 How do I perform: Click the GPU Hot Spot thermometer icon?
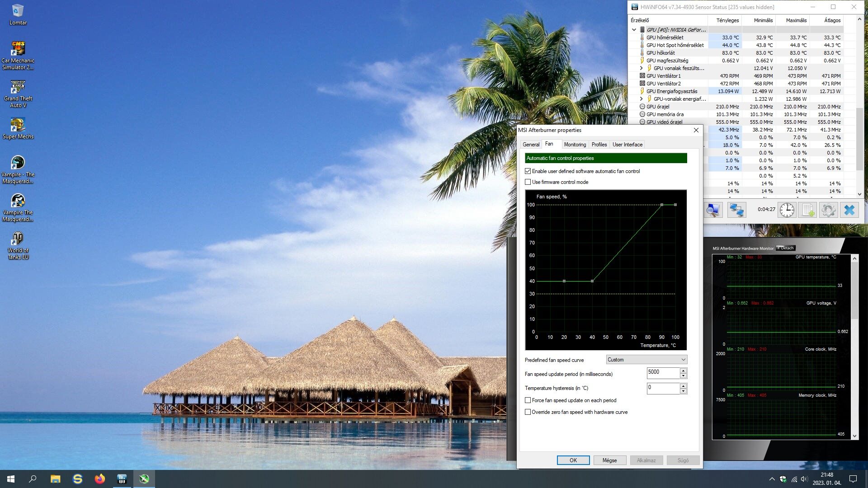pos(642,45)
